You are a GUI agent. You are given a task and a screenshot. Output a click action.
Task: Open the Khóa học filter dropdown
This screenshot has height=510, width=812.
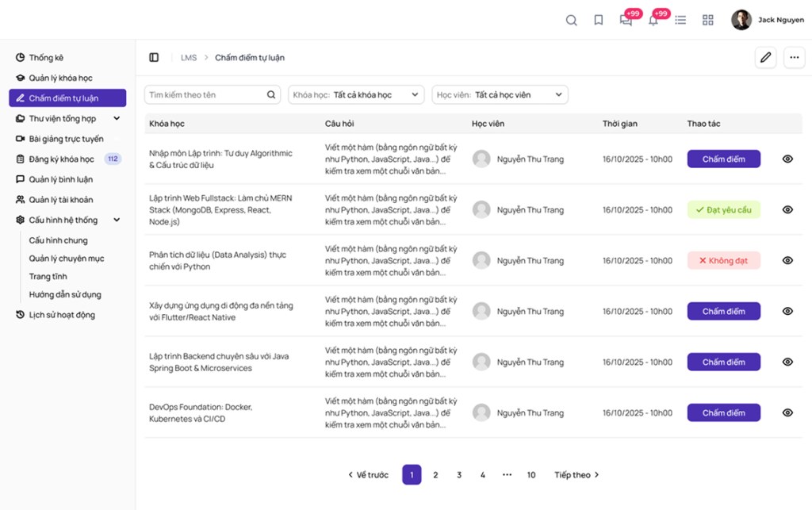click(x=356, y=95)
